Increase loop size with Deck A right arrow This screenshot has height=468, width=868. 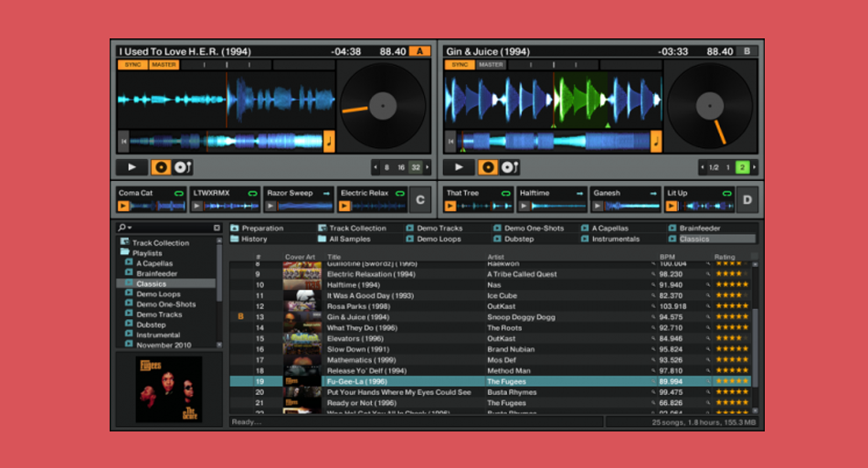[x=427, y=167]
